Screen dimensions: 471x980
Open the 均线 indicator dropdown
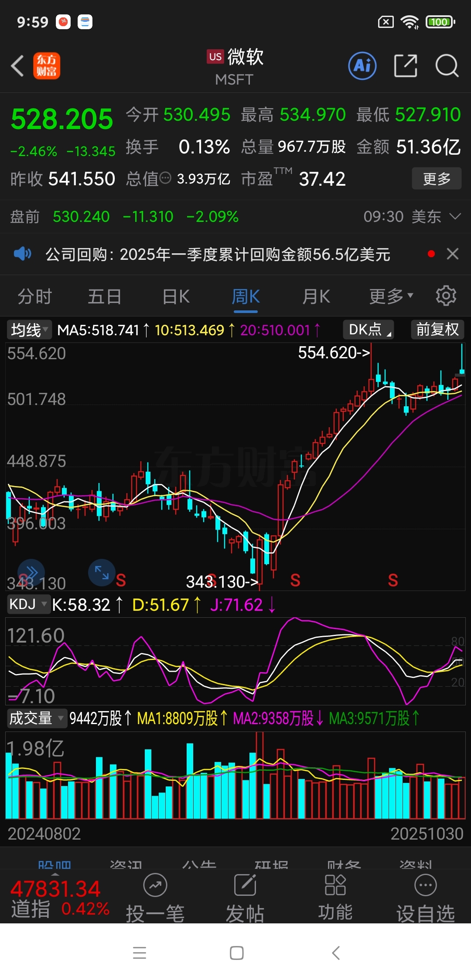(x=29, y=330)
